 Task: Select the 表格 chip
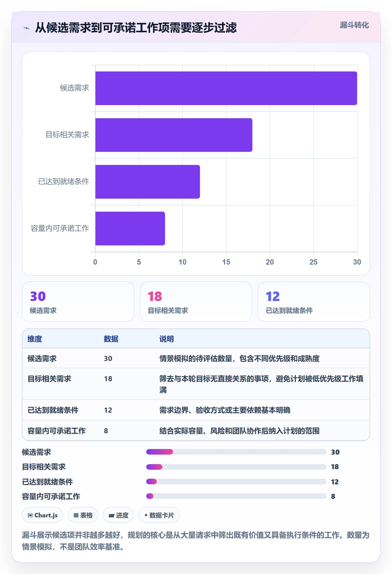pos(83,515)
